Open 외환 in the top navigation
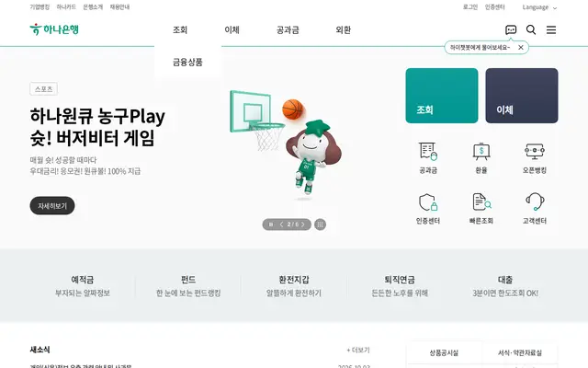Viewport: 588px width, 368px height. coord(343,30)
